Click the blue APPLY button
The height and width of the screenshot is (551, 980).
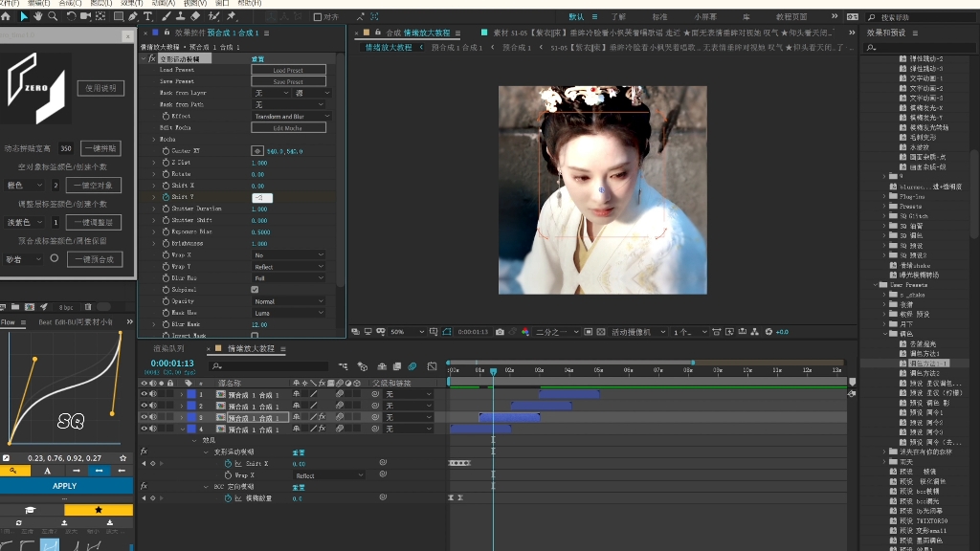click(65, 486)
